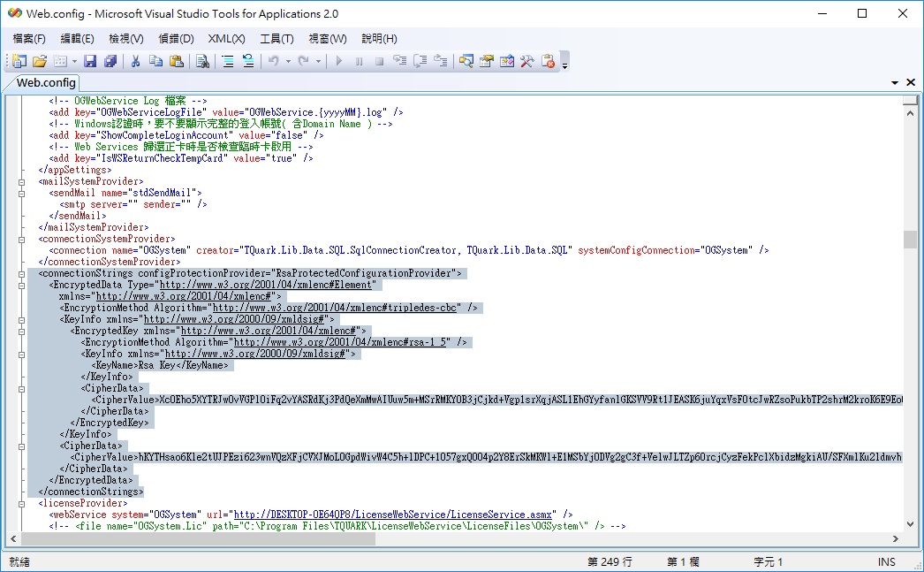Image resolution: width=924 pixels, height=572 pixels.
Task: Click the xmlenc#Element URL link
Action: point(267,285)
